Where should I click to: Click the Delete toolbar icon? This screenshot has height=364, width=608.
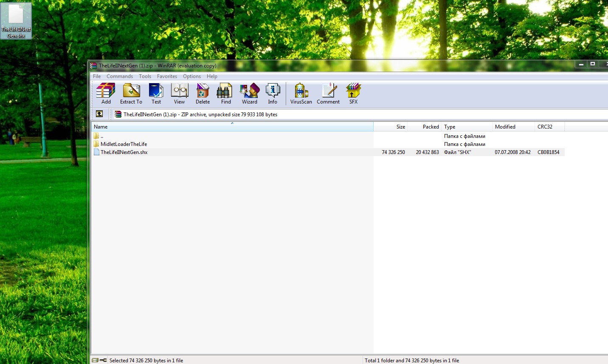tap(203, 94)
